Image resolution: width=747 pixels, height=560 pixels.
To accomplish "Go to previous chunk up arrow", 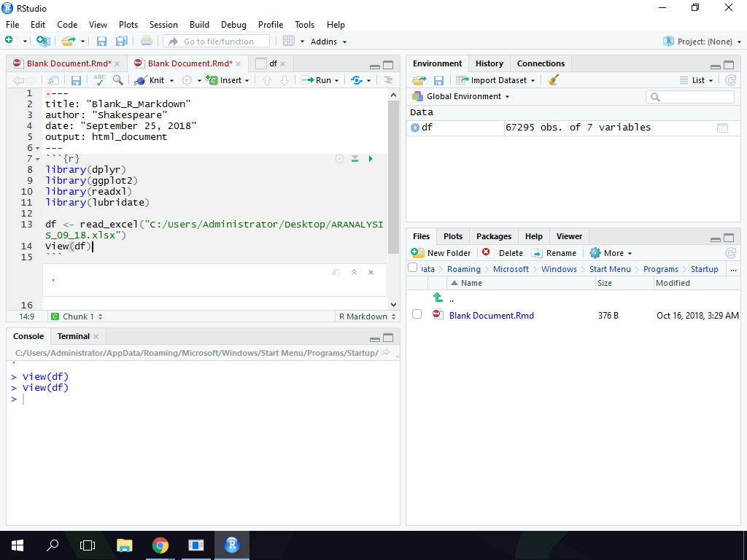I will (267, 80).
